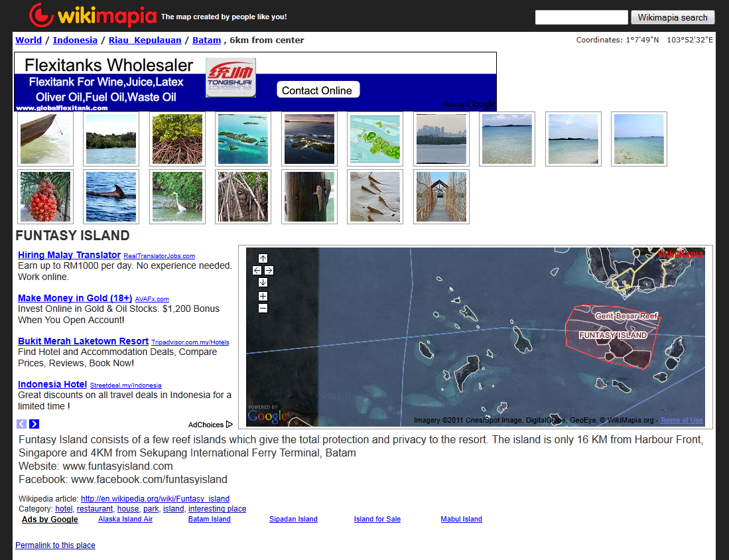This screenshot has width=729, height=560.
Task: Click the Wikimapia logo
Action: click(x=92, y=15)
